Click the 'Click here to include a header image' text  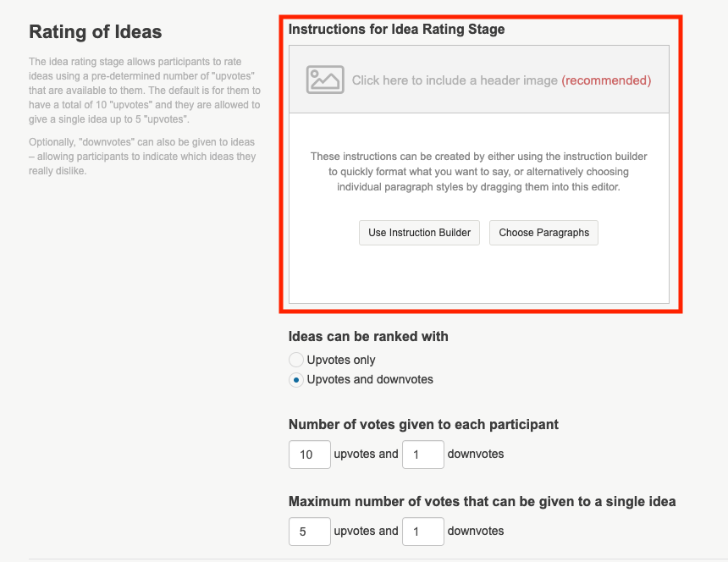(455, 80)
